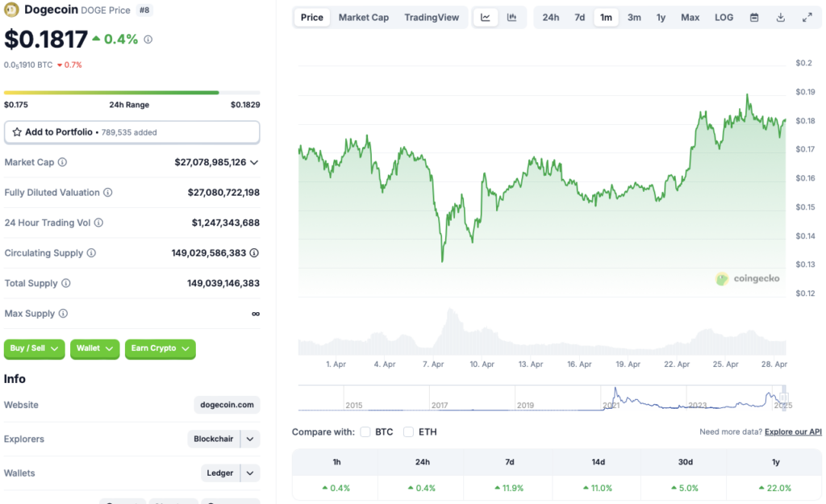Viewport: 826px width, 504px height.
Task: Open the calendar date range picker
Action: coord(754,18)
